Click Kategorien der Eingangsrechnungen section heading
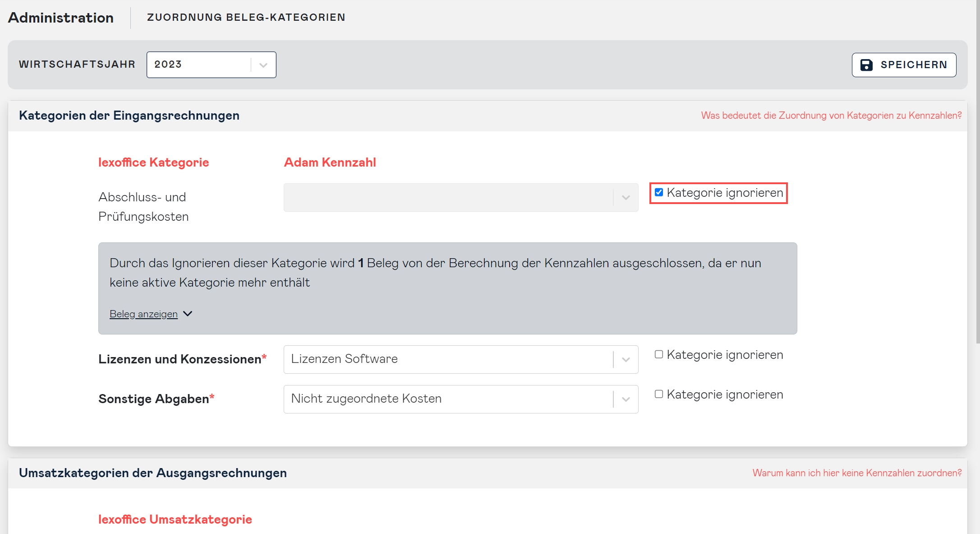This screenshot has width=980, height=534. 129,116
